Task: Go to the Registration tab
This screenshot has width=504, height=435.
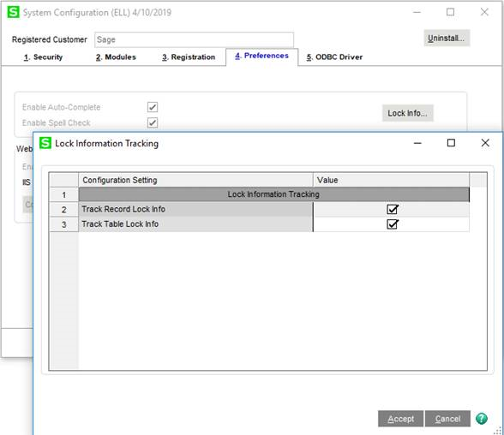Action: click(189, 57)
